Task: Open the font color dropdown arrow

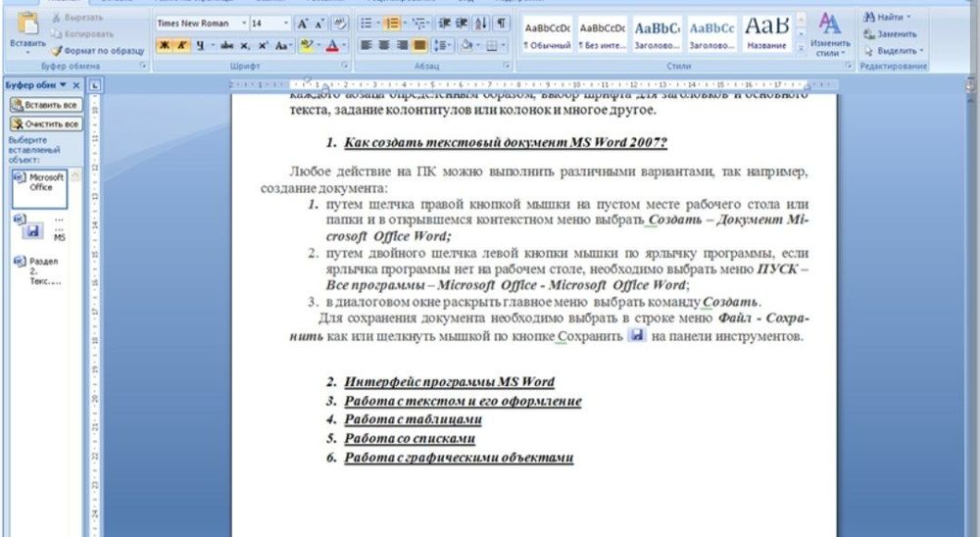Action: coord(344,45)
